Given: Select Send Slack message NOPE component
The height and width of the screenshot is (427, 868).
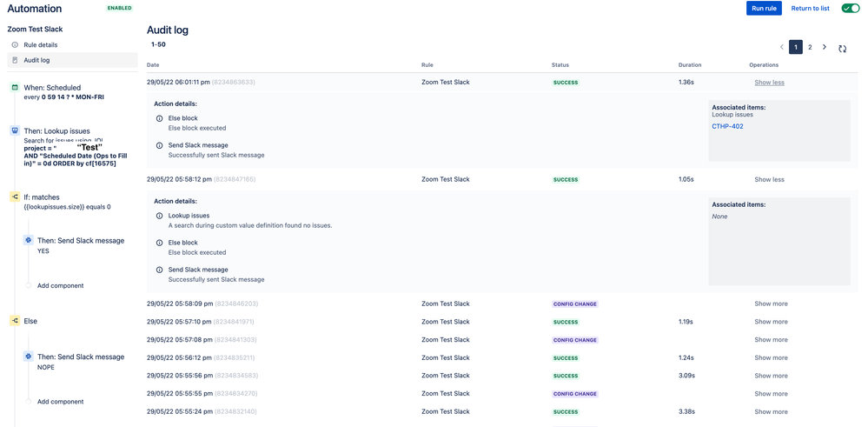Looking at the screenshot, I should (80, 357).
